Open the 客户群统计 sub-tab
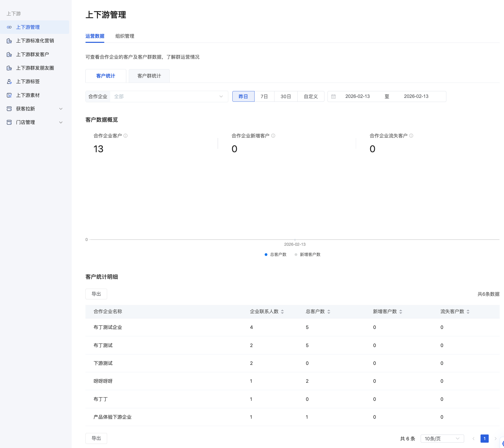This screenshot has width=504, height=448. (149, 76)
